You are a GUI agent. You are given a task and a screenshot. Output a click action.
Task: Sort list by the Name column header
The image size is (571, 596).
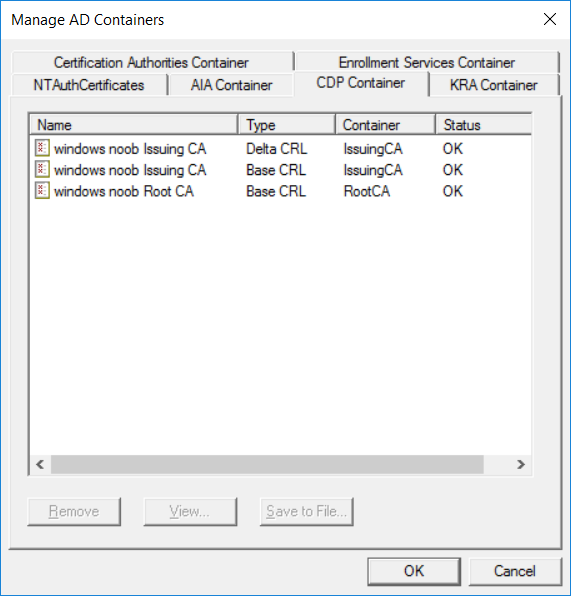point(133,125)
